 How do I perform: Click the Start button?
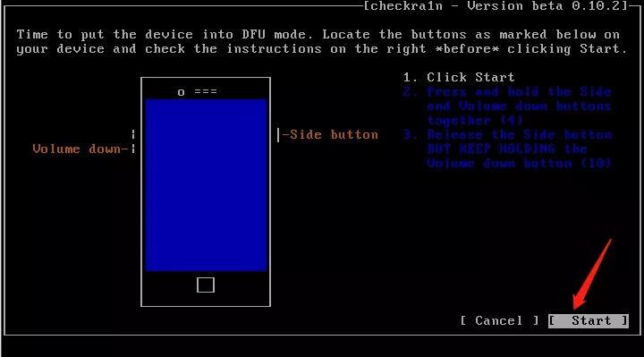coord(589,320)
